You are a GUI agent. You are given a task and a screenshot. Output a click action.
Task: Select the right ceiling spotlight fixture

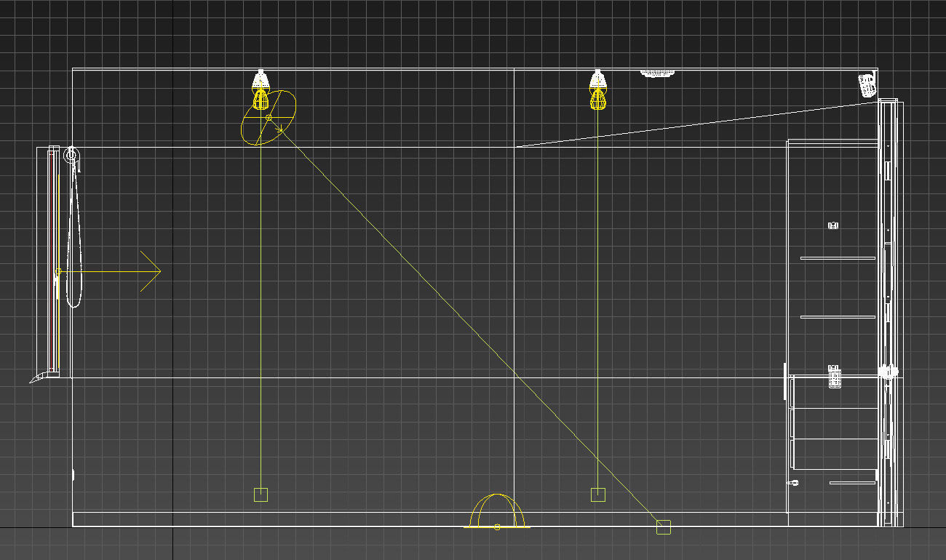click(x=597, y=89)
